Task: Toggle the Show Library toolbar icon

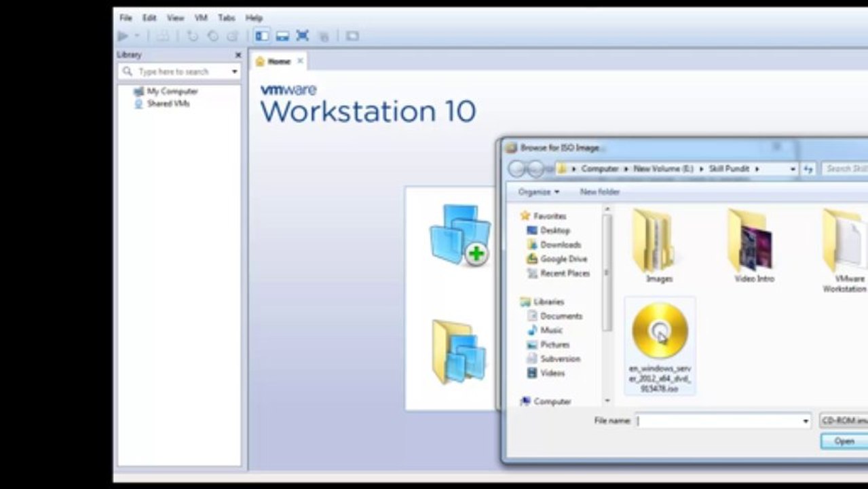Action: tap(262, 36)
